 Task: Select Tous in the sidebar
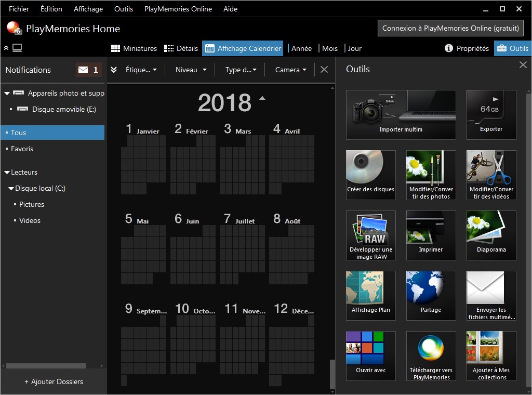click(x=52, y=133)
